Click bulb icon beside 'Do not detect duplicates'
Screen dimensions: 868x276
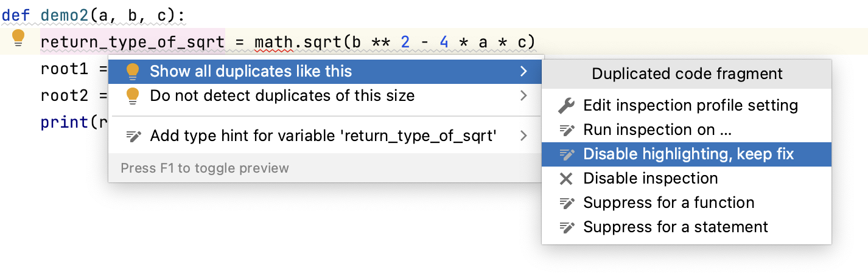pos(133,96)
